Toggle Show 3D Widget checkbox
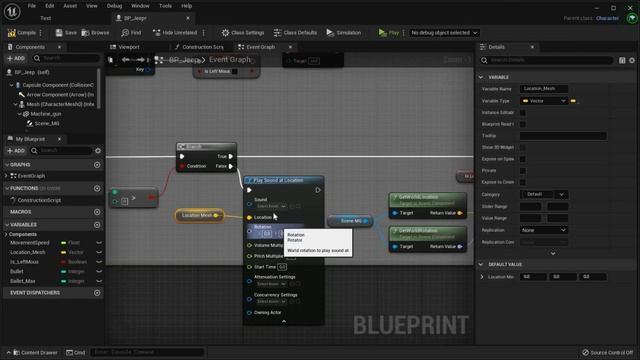The height and width of the screenshot is (360, 640). 522,147
